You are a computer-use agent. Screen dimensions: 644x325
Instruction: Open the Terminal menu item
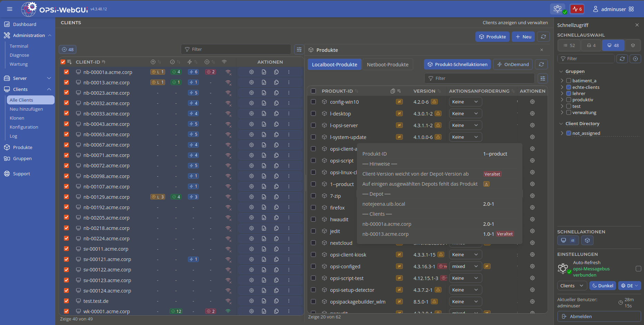point(19,46)
